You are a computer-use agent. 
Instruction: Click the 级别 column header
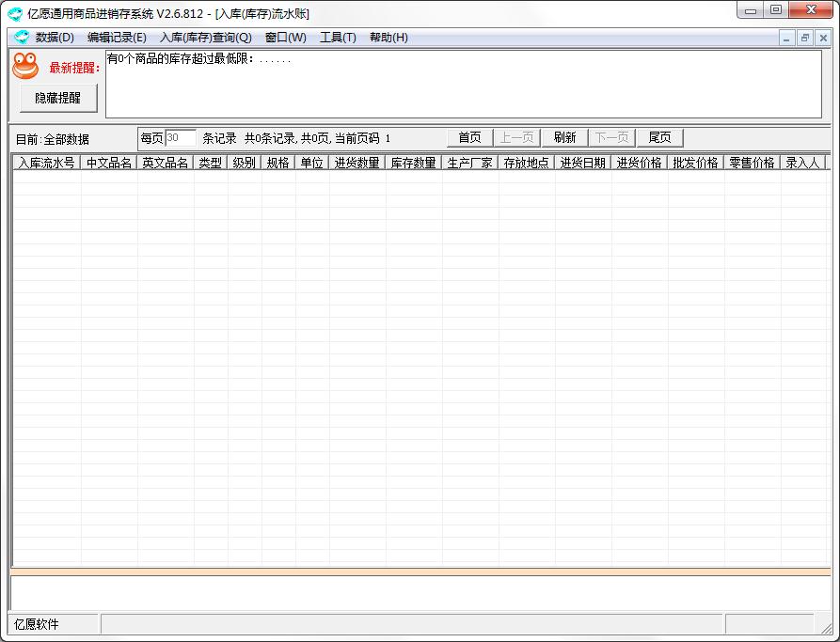coord(244,163)
